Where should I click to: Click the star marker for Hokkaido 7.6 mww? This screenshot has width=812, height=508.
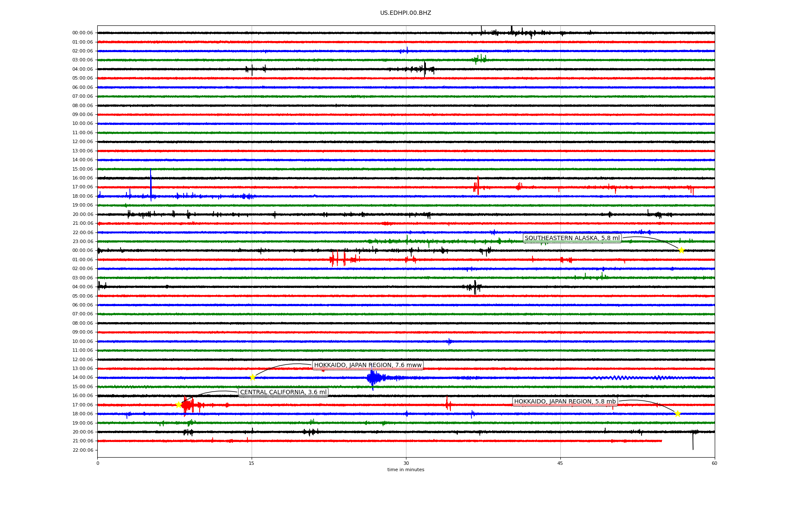(252, 377)
